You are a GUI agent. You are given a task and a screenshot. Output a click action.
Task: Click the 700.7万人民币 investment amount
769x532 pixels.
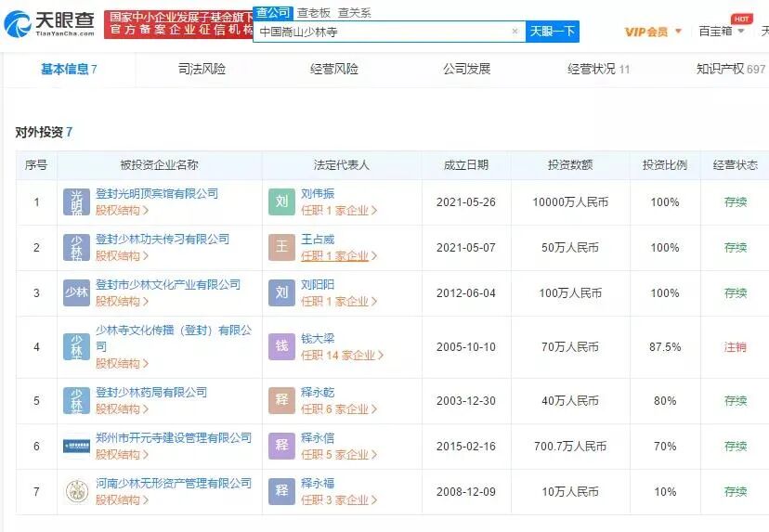point(570,447)
